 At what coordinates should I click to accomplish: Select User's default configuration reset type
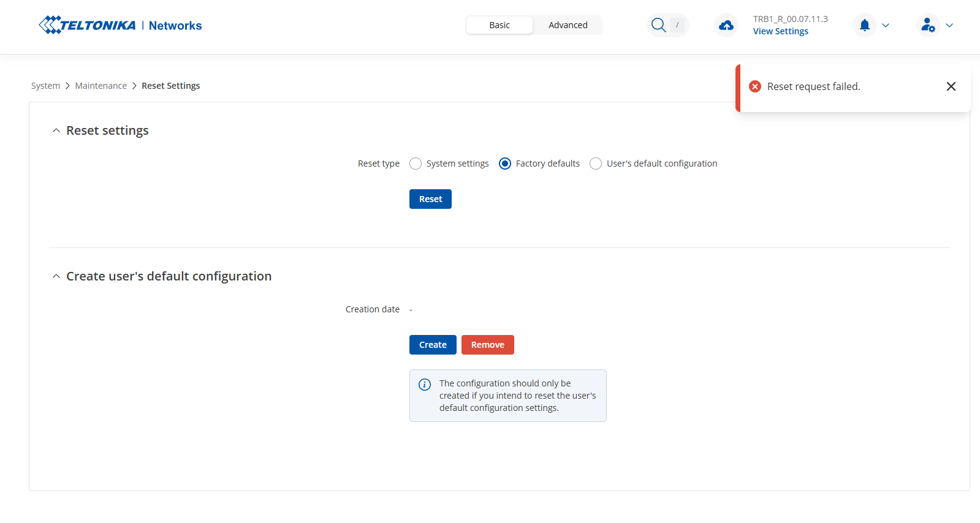596,164
